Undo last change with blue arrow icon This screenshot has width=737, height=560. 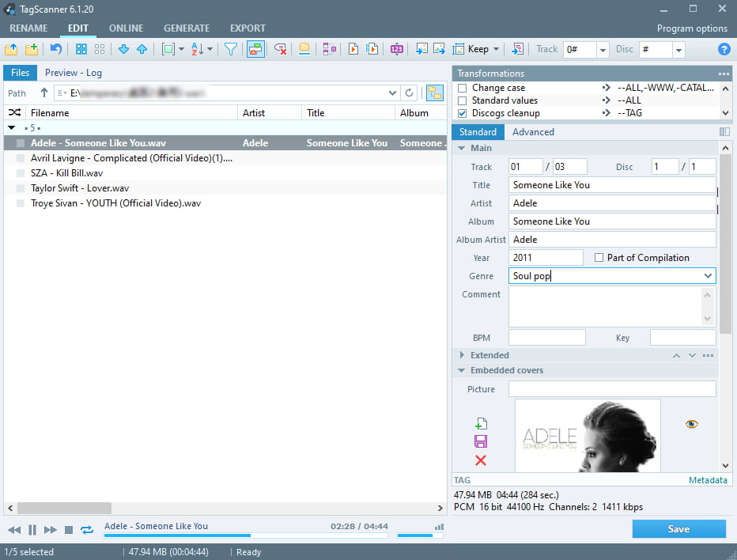56,49
